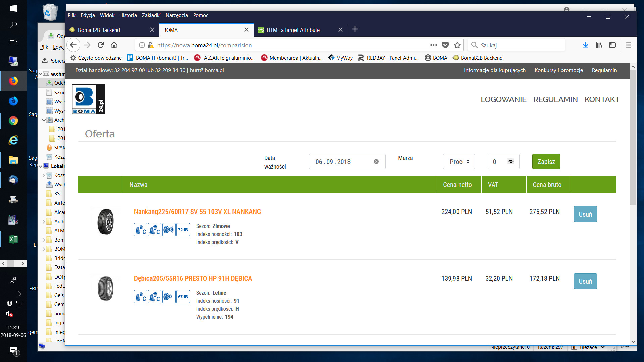Open the Proc margin type dropdown
This screenshot has width=644, height=362.
pyautogui.click(x=459, y=162)
